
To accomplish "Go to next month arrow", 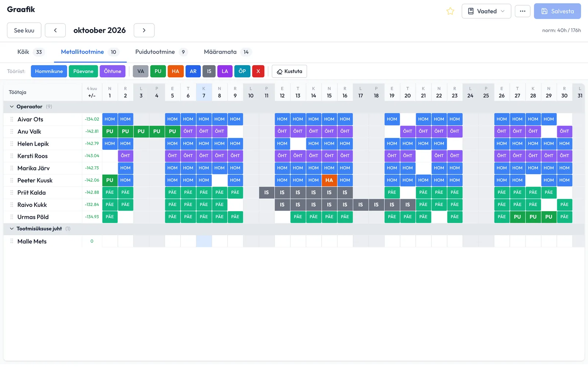I will click(x=144, y=31).
